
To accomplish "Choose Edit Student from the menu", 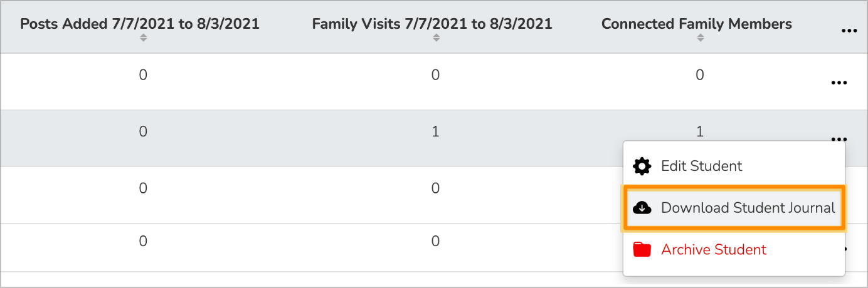I will tap(701, 167).
